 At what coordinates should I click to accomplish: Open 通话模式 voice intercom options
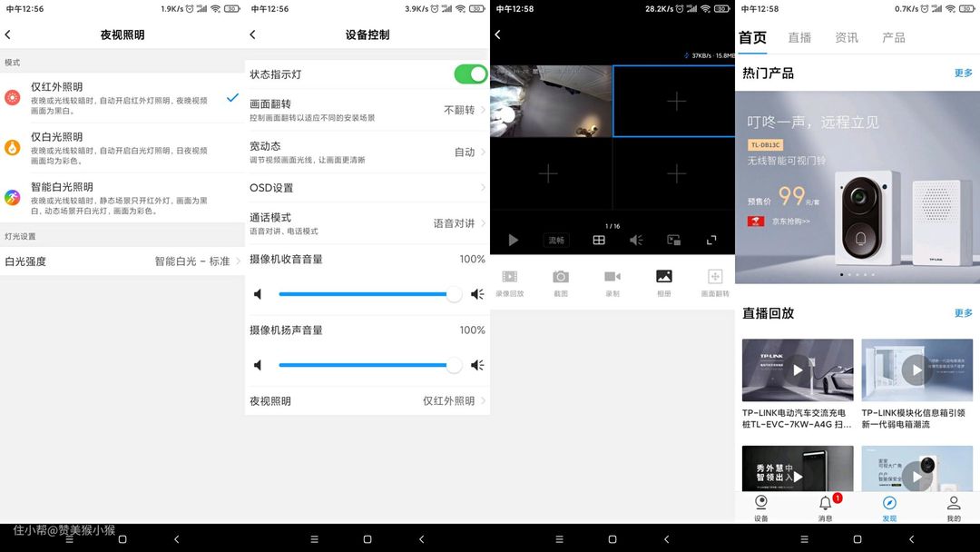click(x=367, y=223)
